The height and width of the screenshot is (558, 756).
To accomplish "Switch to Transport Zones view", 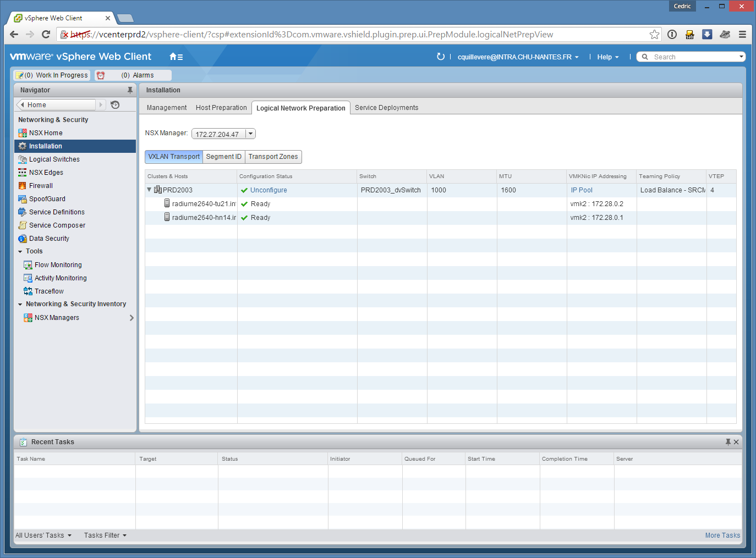I will click(273, 157).
